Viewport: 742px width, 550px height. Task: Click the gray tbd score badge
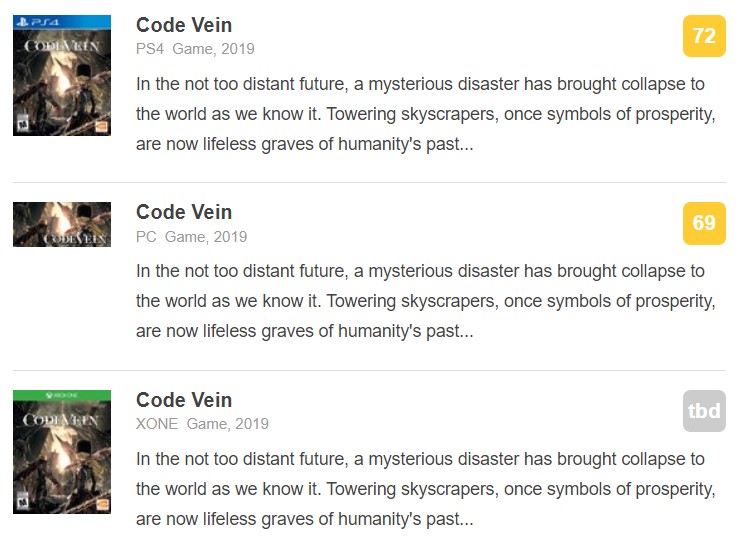704,411
